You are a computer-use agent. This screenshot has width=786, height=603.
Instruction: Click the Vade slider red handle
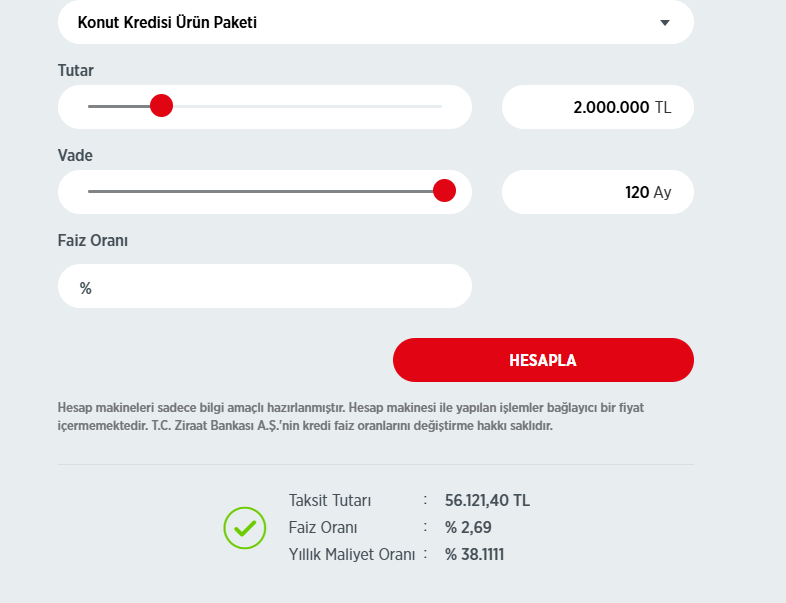coord(445,190)
